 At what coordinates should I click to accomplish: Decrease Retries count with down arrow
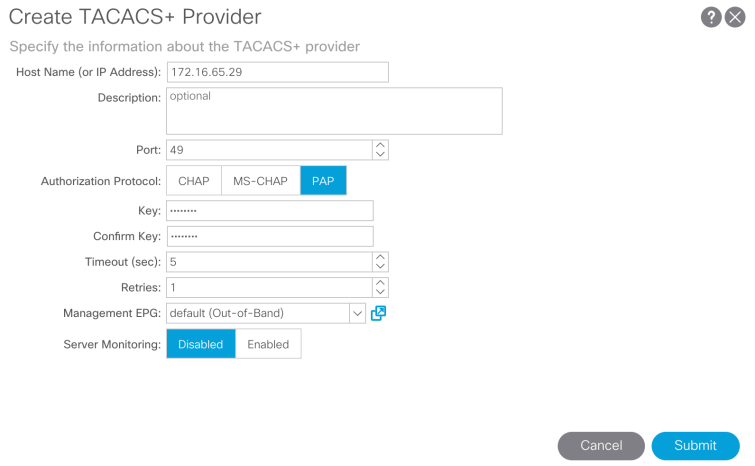[x=380, y=293]
